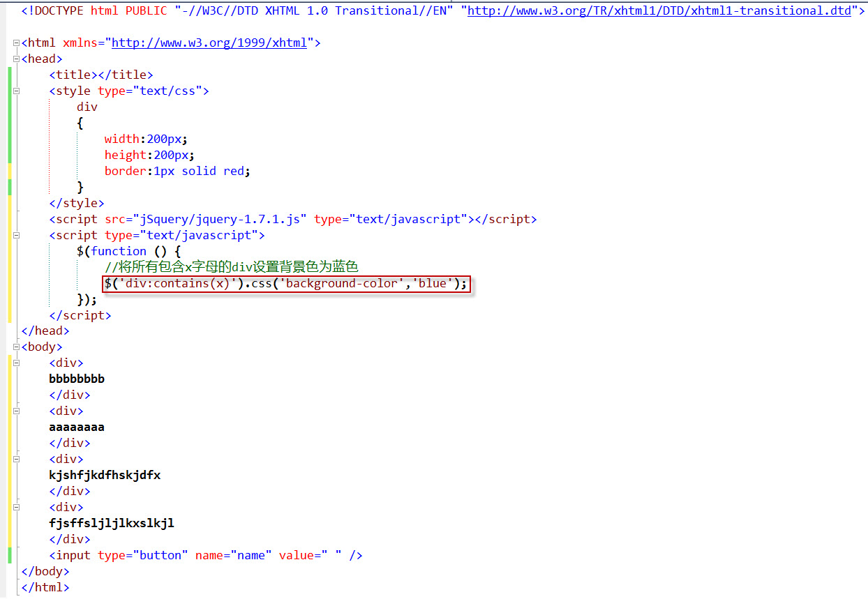Screen dimensions: 868x599
Task: Click the text bbbbbbbb
Action: pos(77,379)
